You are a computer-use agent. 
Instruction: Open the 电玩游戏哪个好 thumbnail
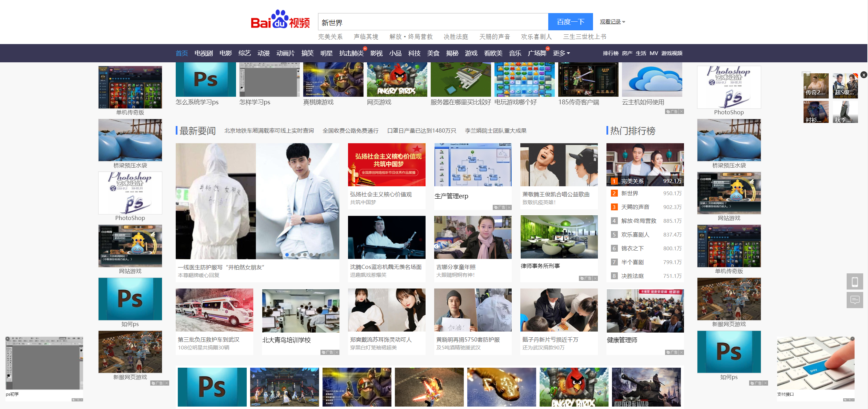tap(524, 80)
